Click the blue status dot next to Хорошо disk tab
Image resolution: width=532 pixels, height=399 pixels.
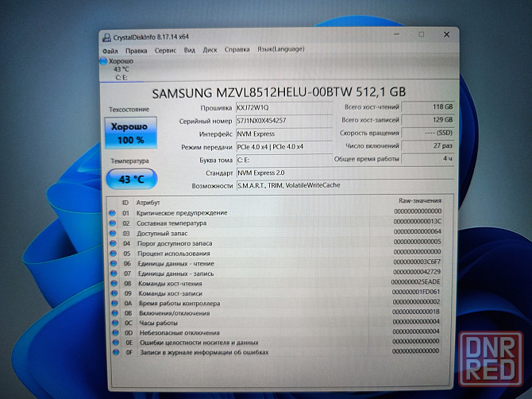103,61
